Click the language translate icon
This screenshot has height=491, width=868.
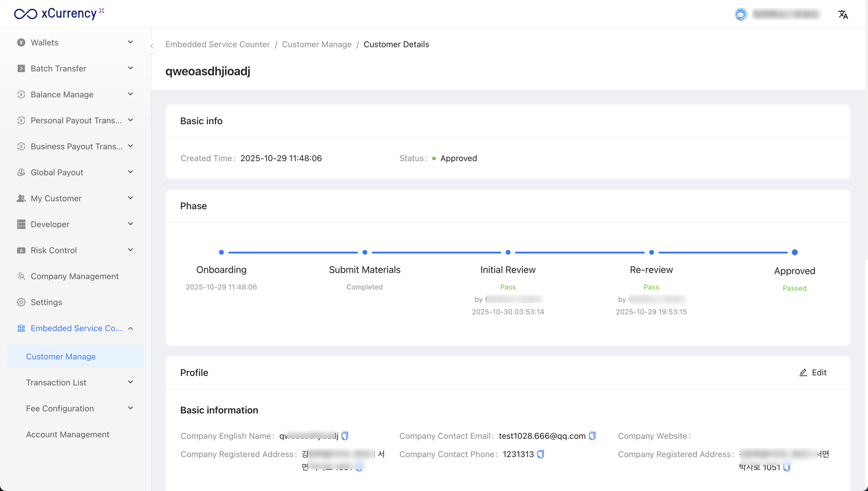coord(843,14)
